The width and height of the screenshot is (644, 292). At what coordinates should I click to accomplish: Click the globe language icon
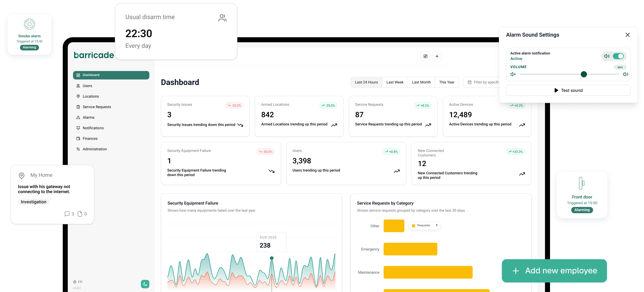coord(75,282)
